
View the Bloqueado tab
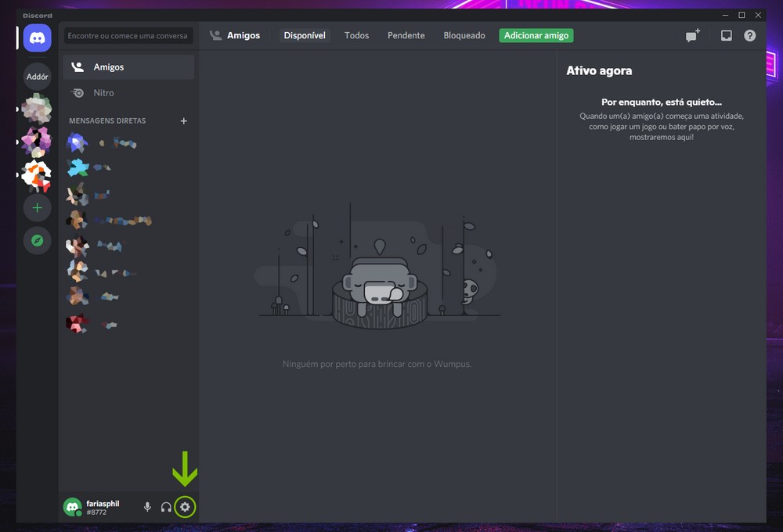[x=464, y=36]
